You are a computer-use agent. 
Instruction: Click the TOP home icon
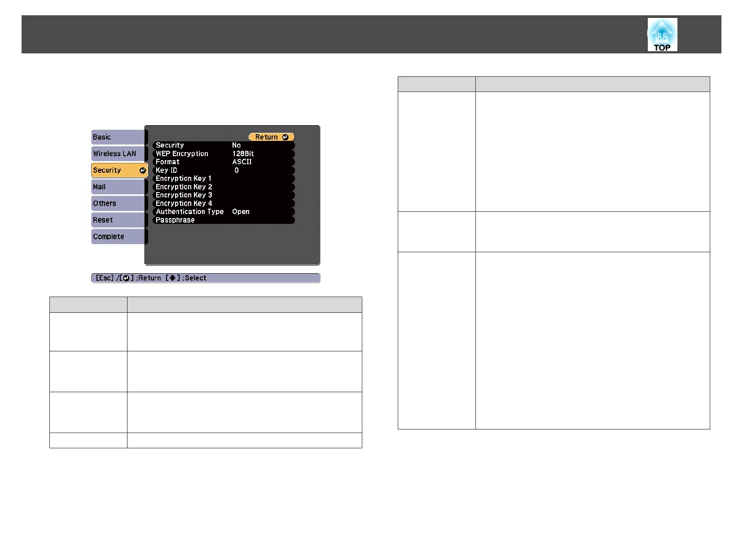662,35
